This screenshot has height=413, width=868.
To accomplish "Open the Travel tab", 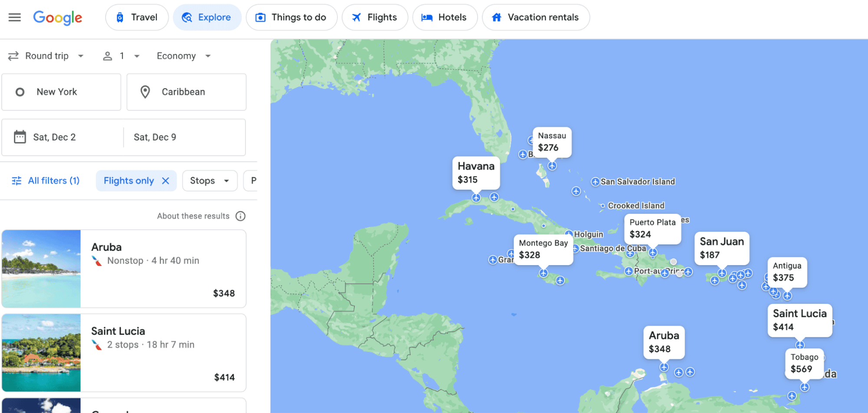I will coord(137,17).
